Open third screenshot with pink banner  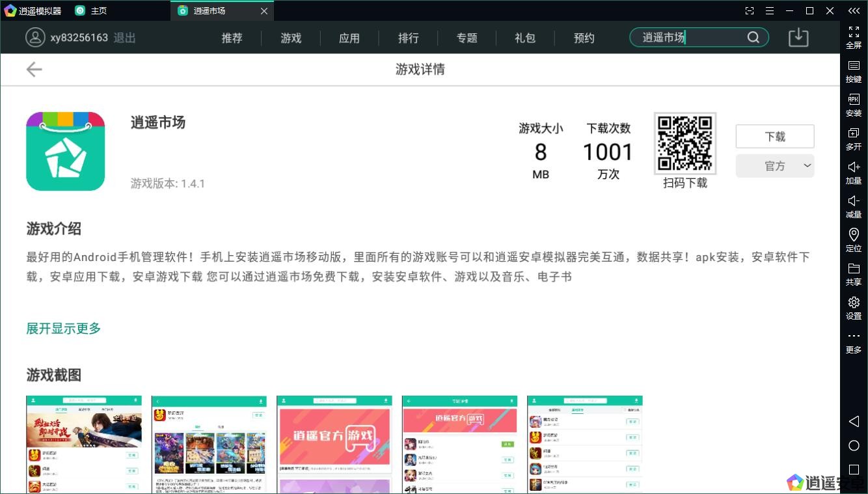click(334, 445)
